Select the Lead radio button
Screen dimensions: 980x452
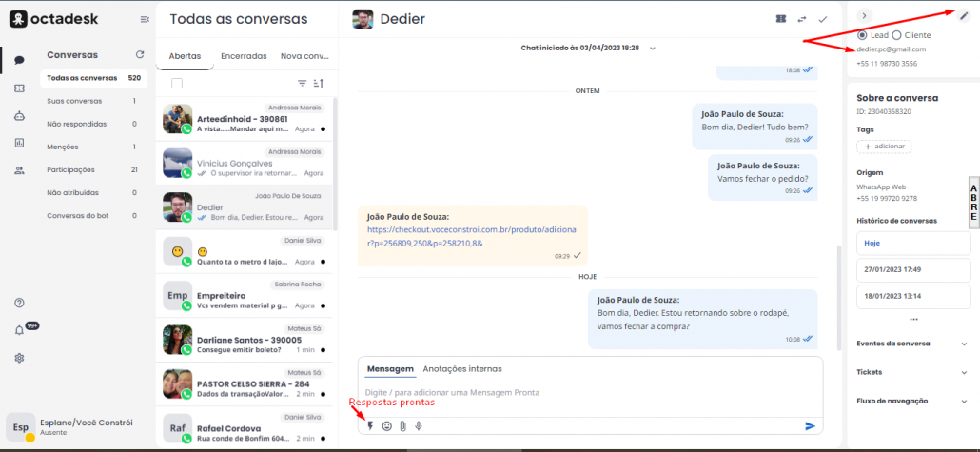coord(862,35)
